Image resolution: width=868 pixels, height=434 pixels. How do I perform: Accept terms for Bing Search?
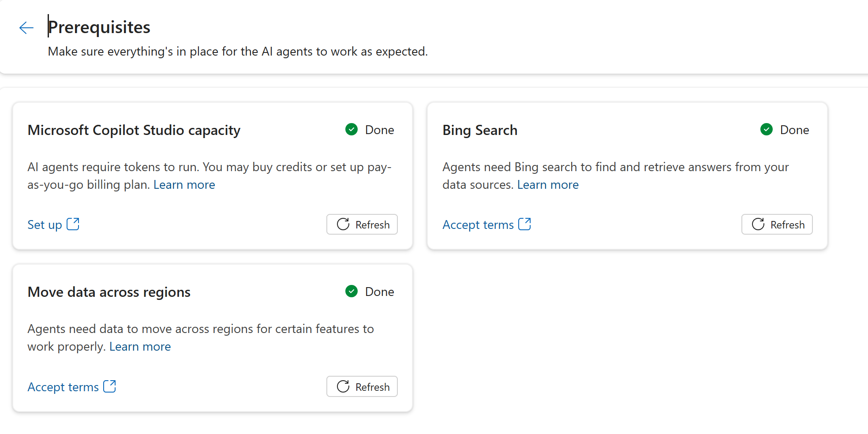pyautogui.click(x=478, y=224)
